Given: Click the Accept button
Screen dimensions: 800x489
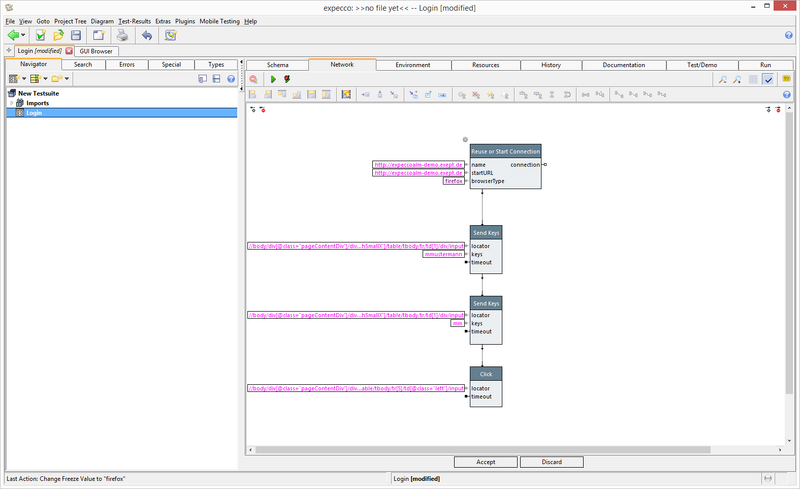Looking at the screenshot, I should click(x=485, y=462).
